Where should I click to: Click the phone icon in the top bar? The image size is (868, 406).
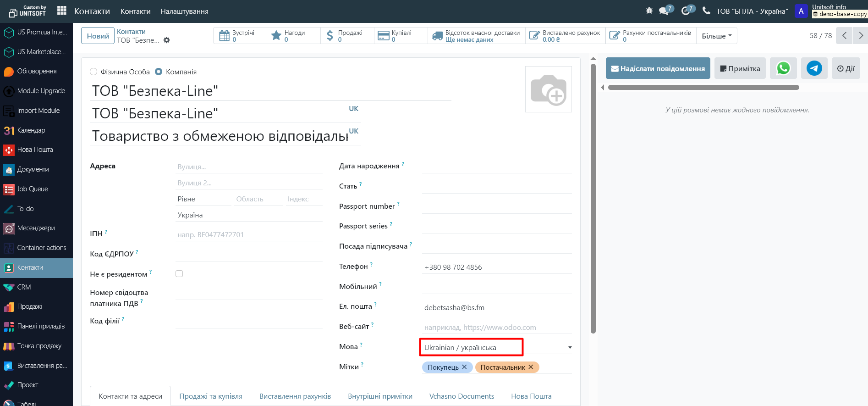click(706, 11)
